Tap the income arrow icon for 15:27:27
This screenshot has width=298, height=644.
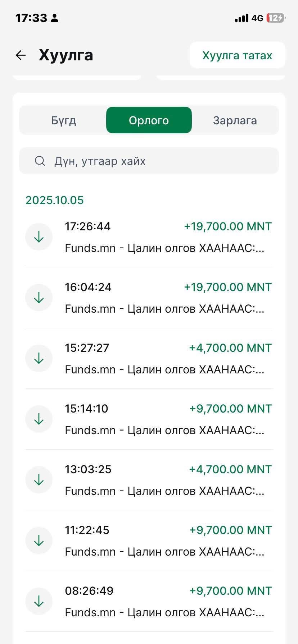[x=39, y=358]
